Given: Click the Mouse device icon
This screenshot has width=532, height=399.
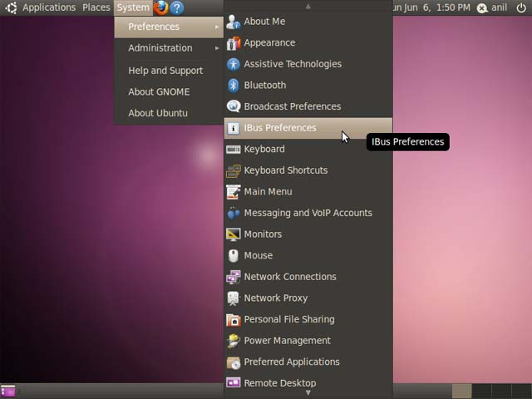Looking at the screenshot, I should [234, 256].
